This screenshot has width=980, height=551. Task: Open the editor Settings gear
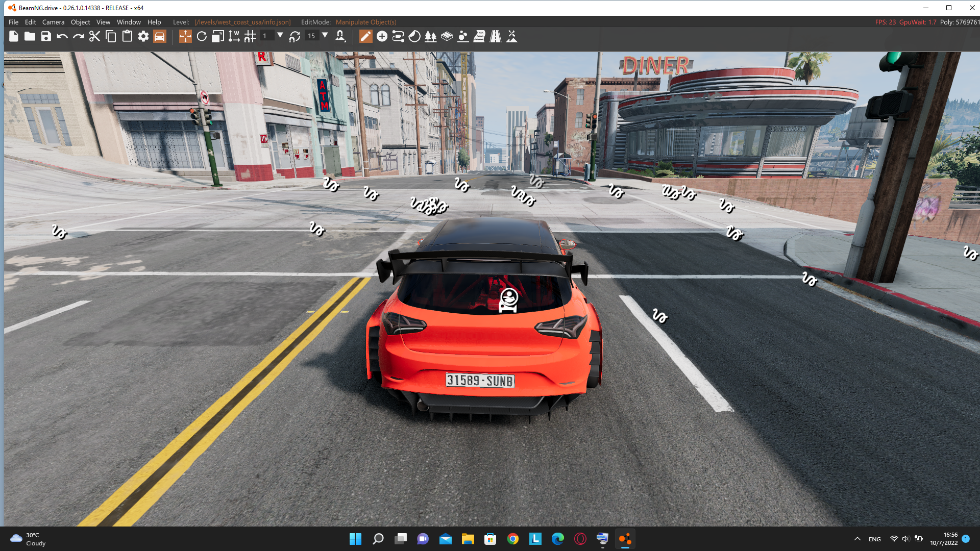[143, 36]
